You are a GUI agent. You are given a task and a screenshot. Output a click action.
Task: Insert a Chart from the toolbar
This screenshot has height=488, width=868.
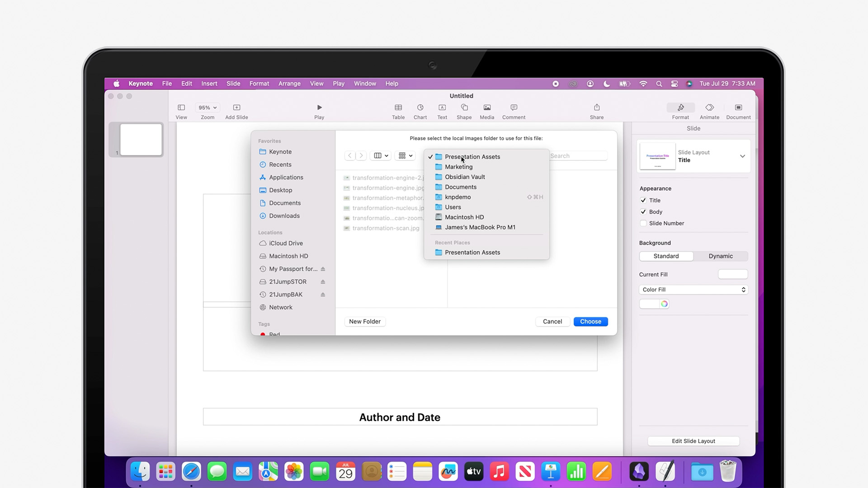pos(420,111)
